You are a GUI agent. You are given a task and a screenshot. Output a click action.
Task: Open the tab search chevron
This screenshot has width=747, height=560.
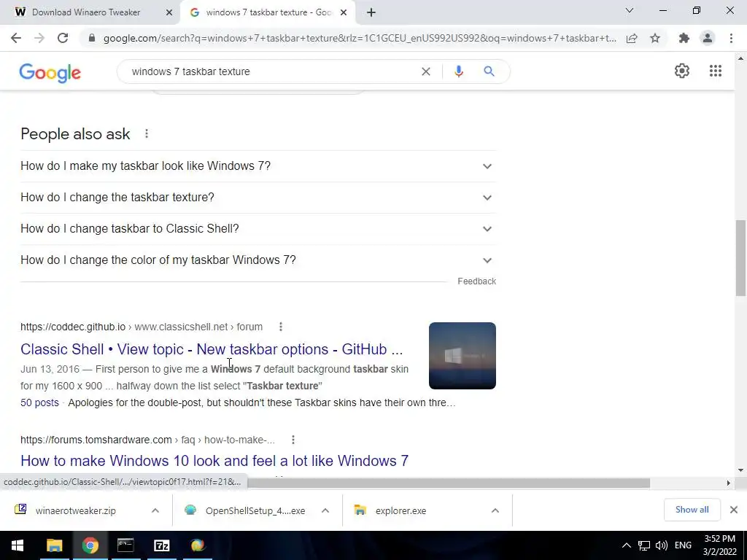[x=630, y=10]
